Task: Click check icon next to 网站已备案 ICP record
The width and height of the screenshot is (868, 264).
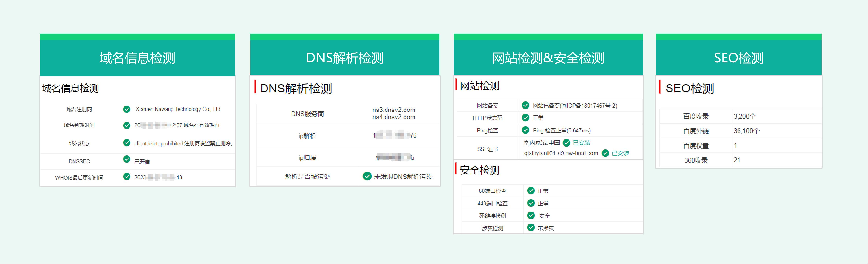Action: pos(525,105)
